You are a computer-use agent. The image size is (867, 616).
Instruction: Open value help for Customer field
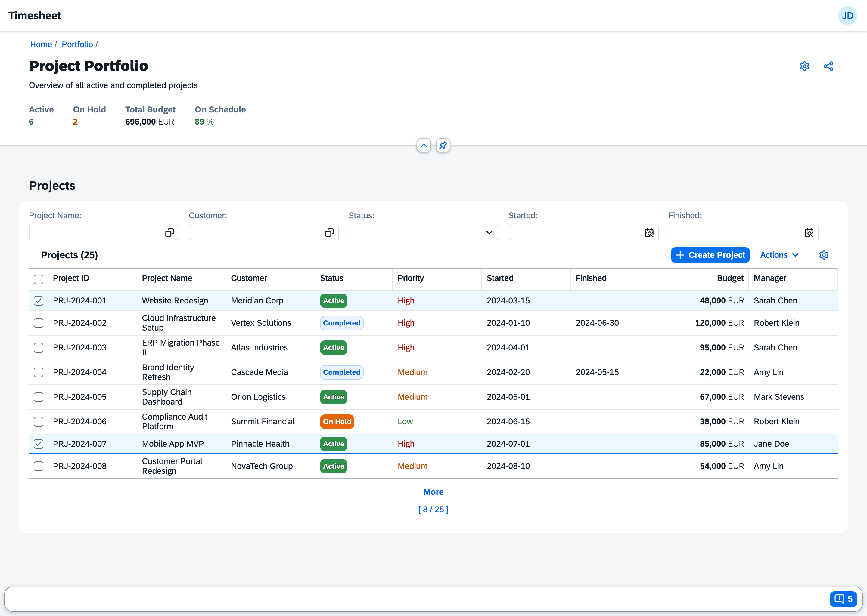329,233
